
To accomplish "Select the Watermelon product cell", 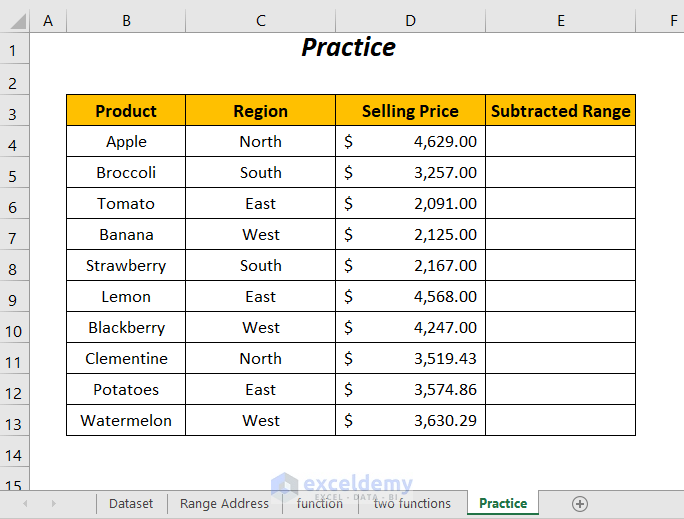I will 126,421.
